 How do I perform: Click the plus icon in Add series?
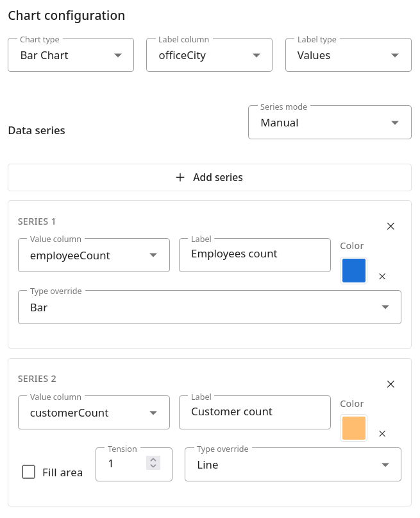tap(180, 177)
